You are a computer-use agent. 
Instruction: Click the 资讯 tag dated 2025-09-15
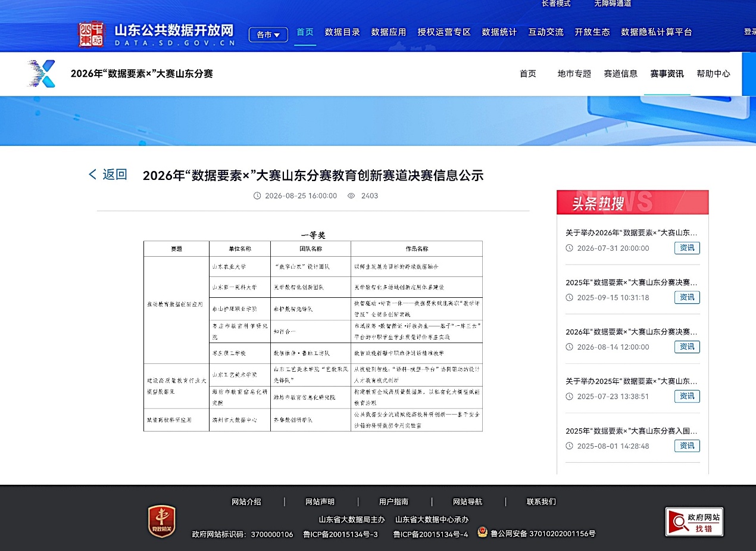tap(687, 297)
